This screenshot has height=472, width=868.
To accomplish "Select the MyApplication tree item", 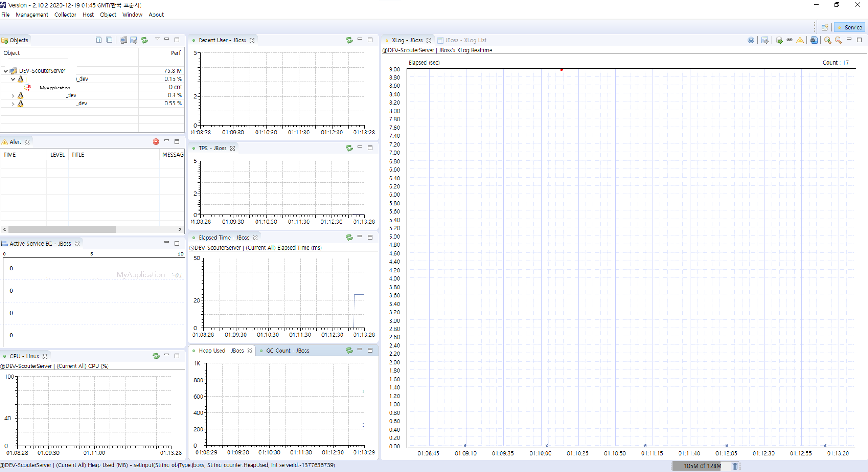I will coord(55,88).
